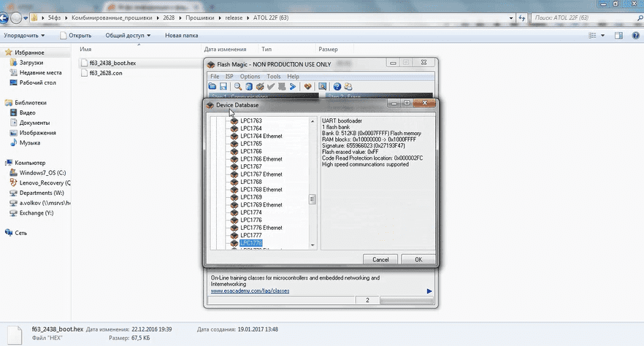The height and width of the screenshot is (346, 644).
Task: Click the device list vertical scrollbar thumb
Action: click(x=313, y=199)
